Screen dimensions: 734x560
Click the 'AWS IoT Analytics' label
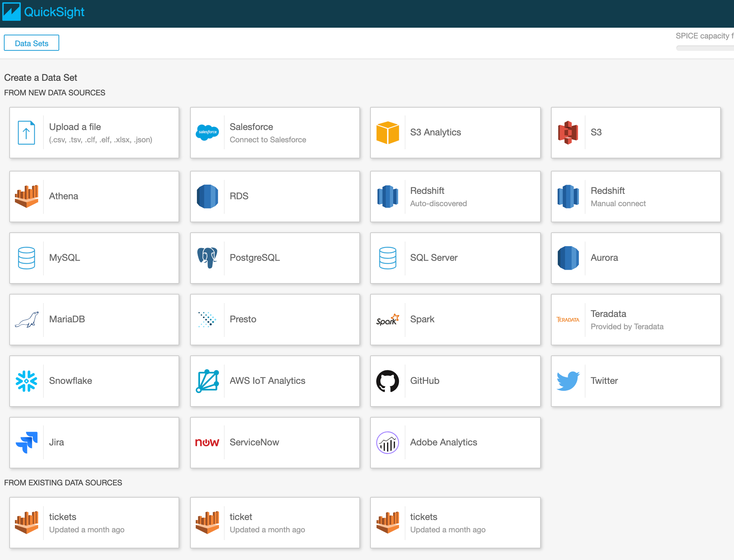pos(267,381)
